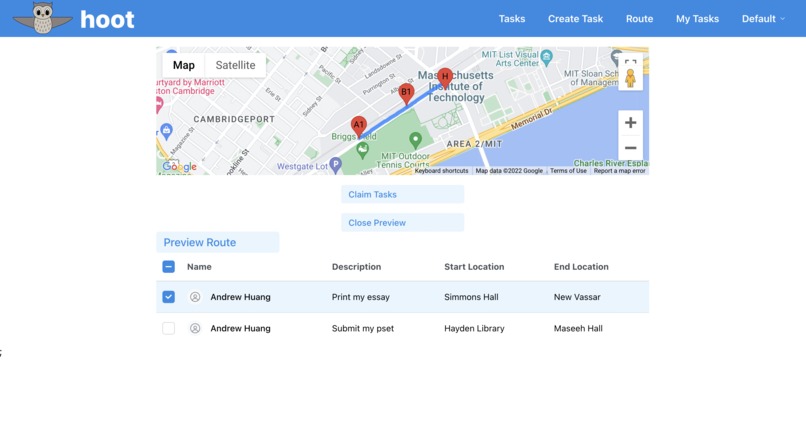Zoom in on the map
The image size is (806, 442).
coord(630,123)
